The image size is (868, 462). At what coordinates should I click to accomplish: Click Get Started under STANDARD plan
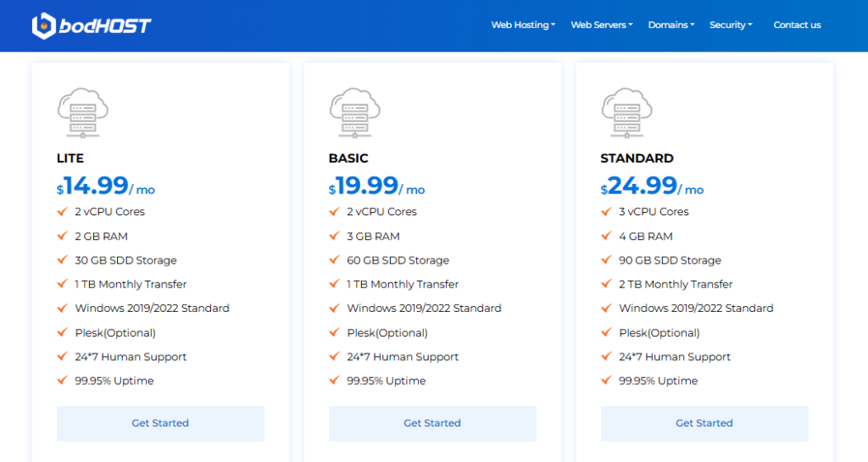pos(704,423)
